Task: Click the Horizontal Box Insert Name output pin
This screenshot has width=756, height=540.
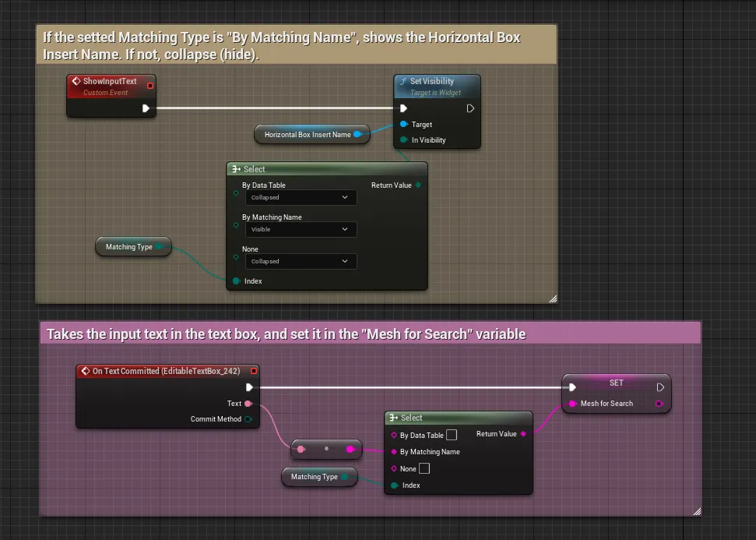Action: pos(357,135)
